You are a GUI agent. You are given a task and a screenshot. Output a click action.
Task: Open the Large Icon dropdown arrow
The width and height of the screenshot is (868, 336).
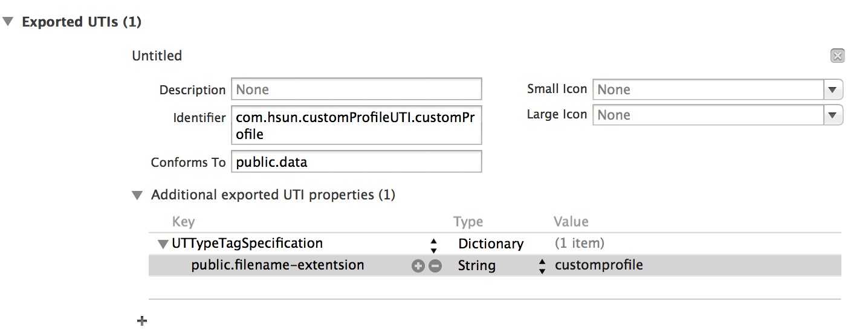click(x=833, y=114)
